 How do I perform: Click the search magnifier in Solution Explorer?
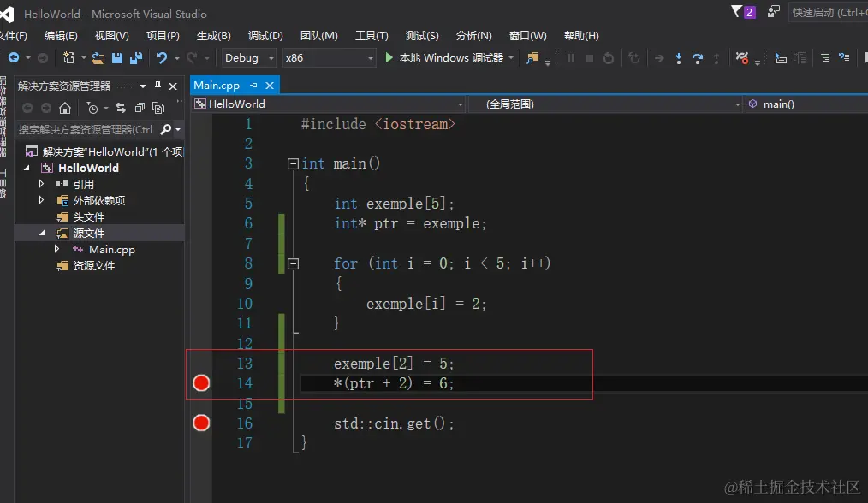coord(165,129)
